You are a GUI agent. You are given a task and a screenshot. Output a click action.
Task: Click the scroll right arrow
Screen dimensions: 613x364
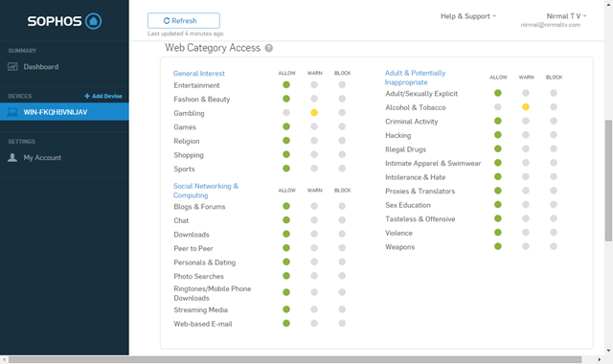(x=600, y=360)
